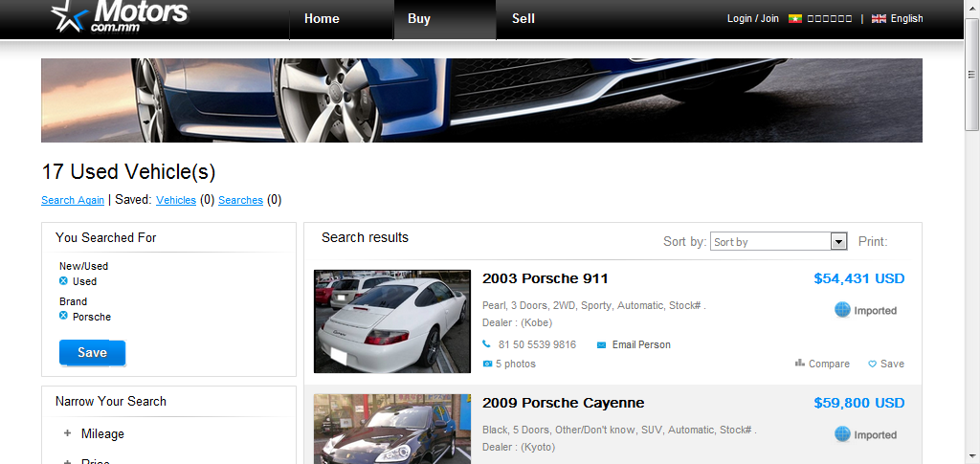Viewport: 980px width, 464px height.
Task: Open the 2003 Porsche 911 listing title
Action: point(545,278)
